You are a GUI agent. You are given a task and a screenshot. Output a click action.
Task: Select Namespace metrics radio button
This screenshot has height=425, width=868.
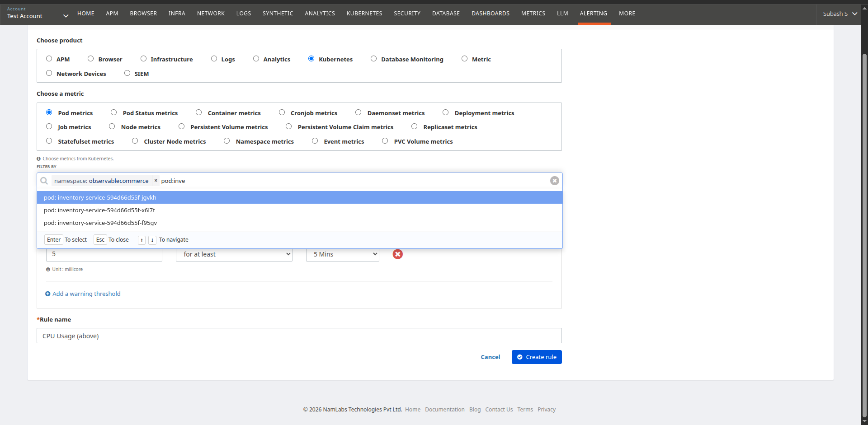coord(226,141)
